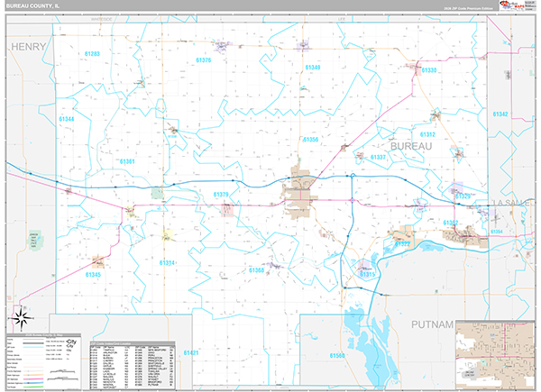Open the MarketMAPS logo in the header
Viewport: 541px width, 392px height.
511,6
